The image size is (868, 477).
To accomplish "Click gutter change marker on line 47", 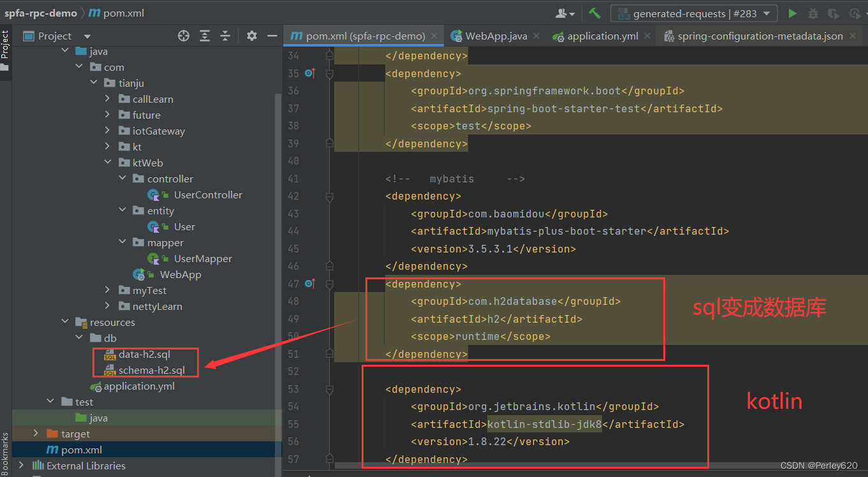I will (310, 284).
